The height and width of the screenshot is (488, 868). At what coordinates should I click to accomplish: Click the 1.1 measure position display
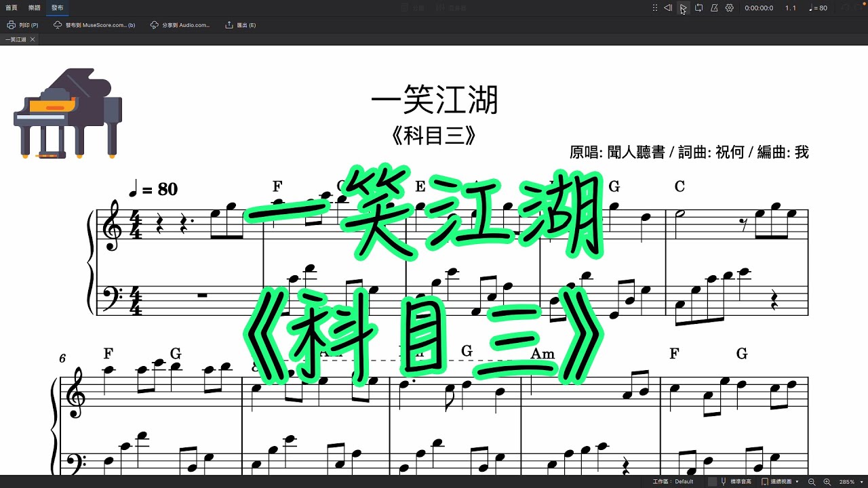click(x=791, y=8)
